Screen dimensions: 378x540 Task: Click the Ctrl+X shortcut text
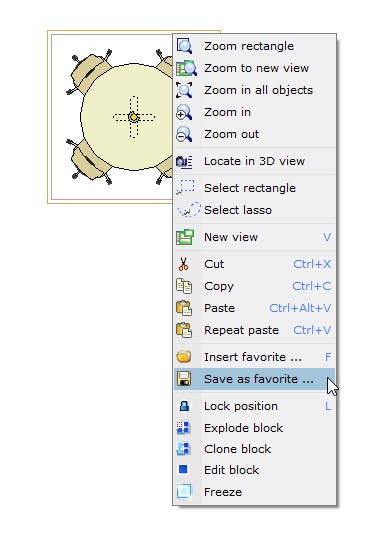pos(312,264)
